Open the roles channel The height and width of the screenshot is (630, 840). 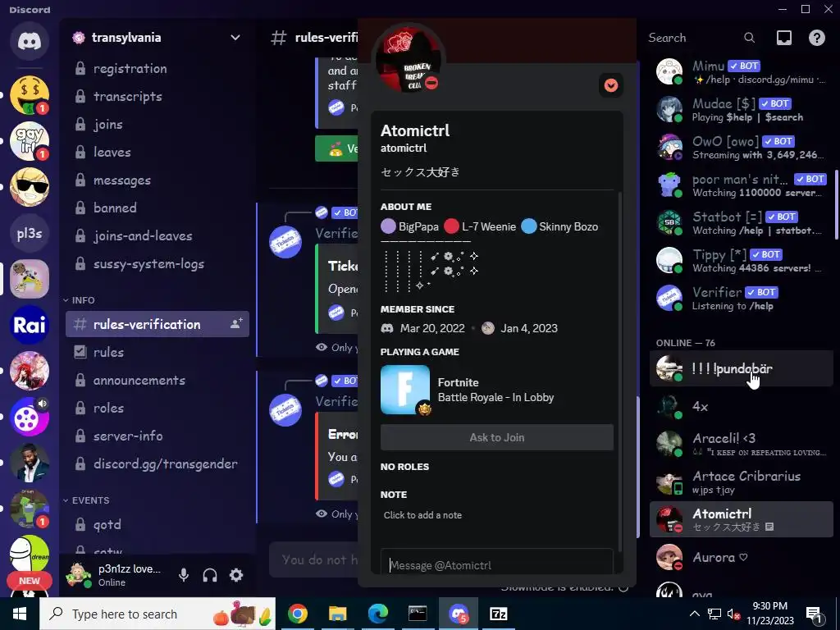tap(157, 408)
